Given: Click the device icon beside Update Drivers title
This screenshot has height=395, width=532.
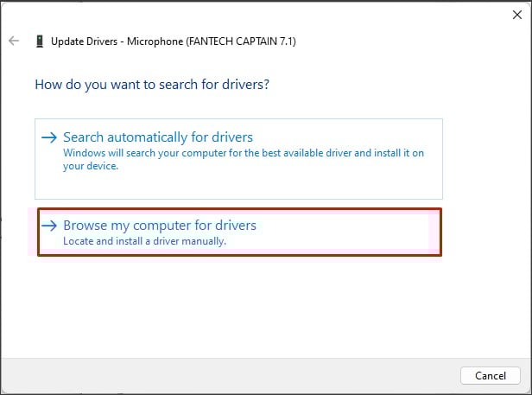Looking at the screenshot, I should (40, 41).
